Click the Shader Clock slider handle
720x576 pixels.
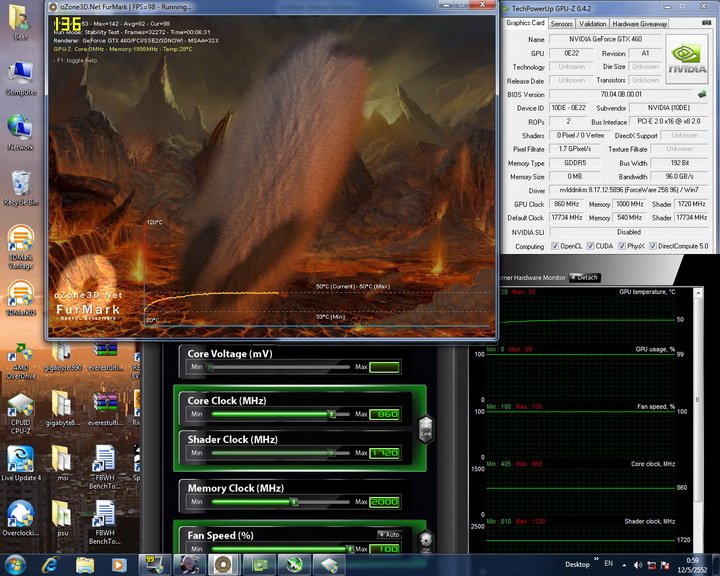coord(331,453)
